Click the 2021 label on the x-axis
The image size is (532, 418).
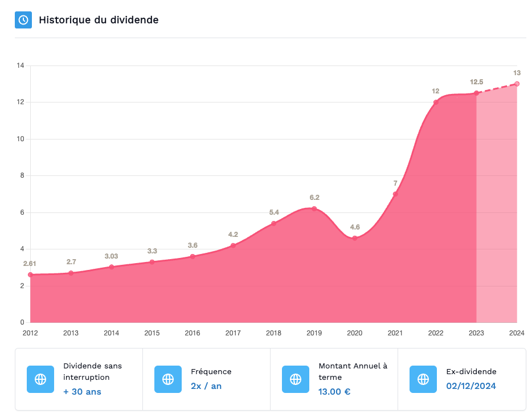pyautogui.click(x=395, y=333)
